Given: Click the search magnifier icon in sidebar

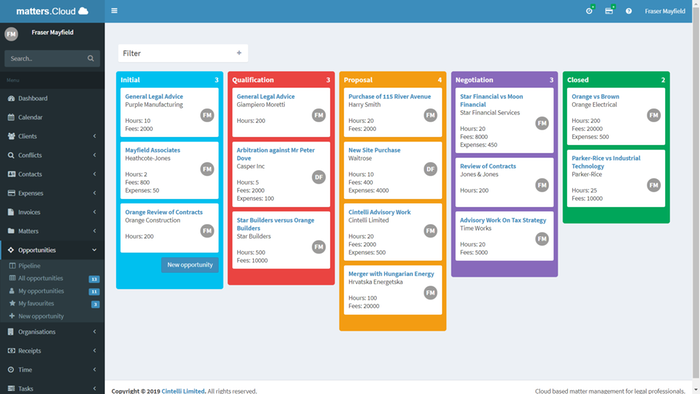Looking at the screenshot, I should point(91,58).
